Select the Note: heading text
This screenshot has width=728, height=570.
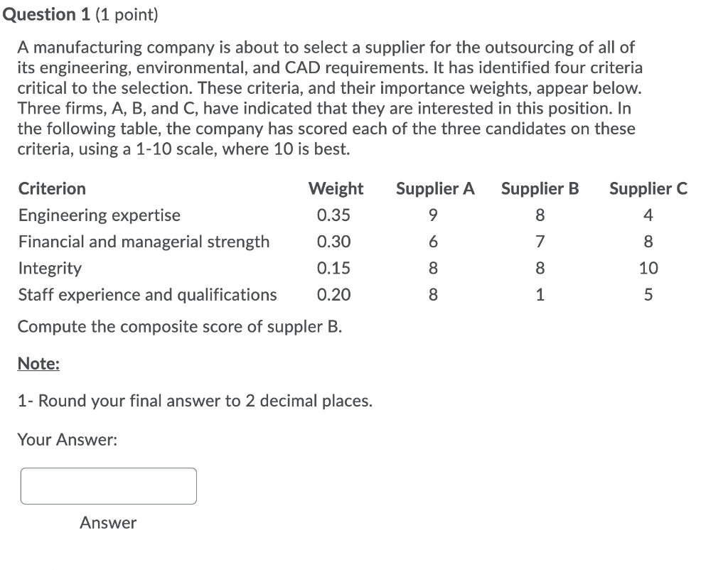pyautogui.click(x=38, y=363)
